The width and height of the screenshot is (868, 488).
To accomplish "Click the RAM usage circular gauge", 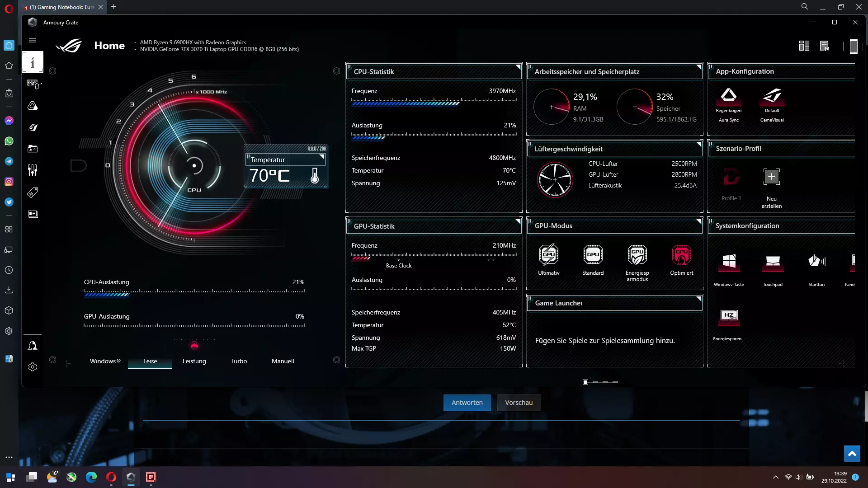I will pyautogui.click(x=551, y=107).
